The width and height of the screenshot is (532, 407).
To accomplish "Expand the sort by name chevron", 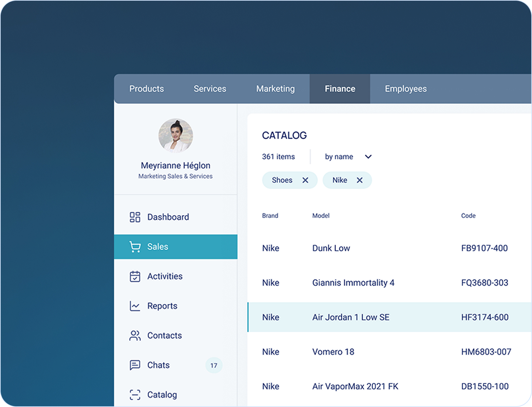I will pos(368,157).
